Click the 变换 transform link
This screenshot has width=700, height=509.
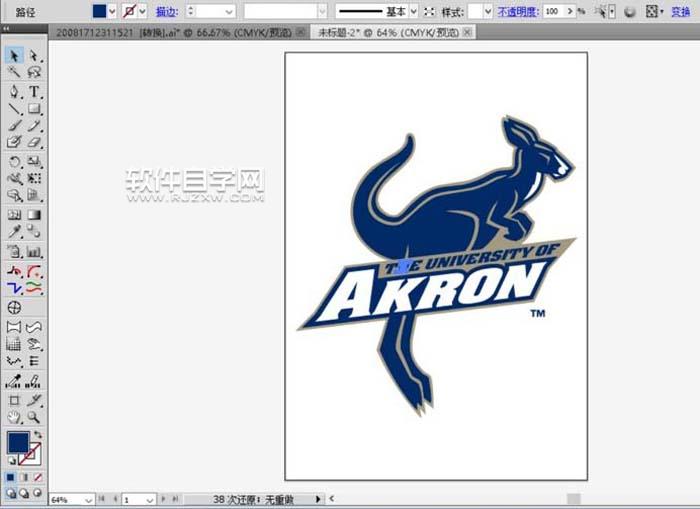pos(680,11)
